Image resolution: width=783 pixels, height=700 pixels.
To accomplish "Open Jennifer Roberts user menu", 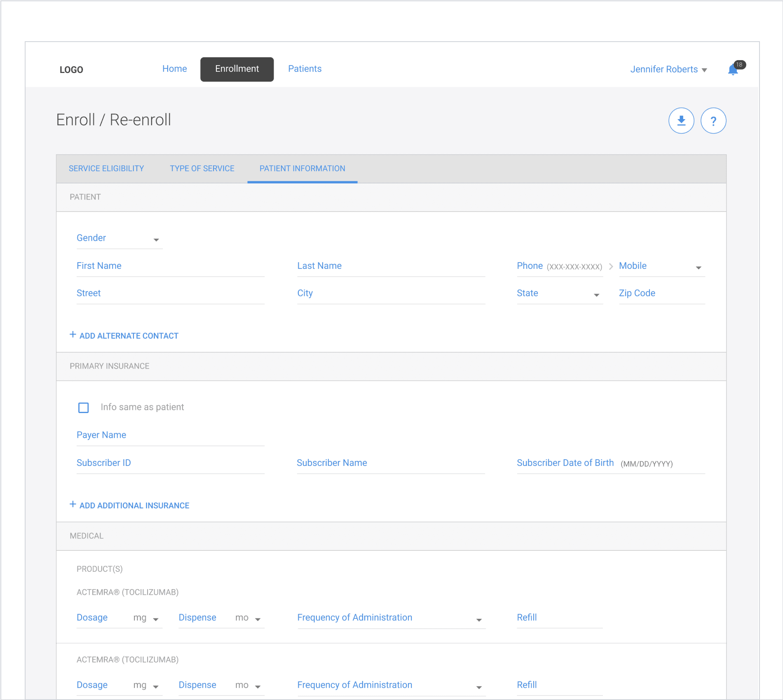I will point(668,69).
